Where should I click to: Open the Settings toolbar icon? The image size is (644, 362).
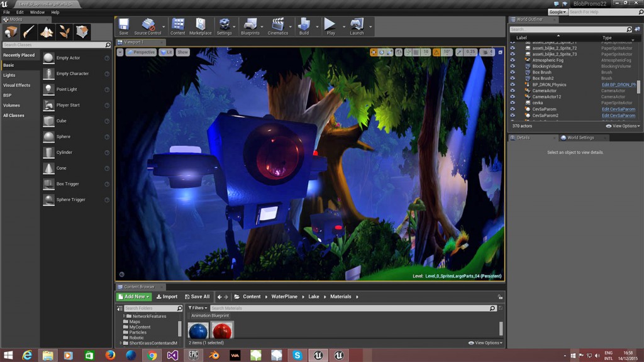point(225,26)
